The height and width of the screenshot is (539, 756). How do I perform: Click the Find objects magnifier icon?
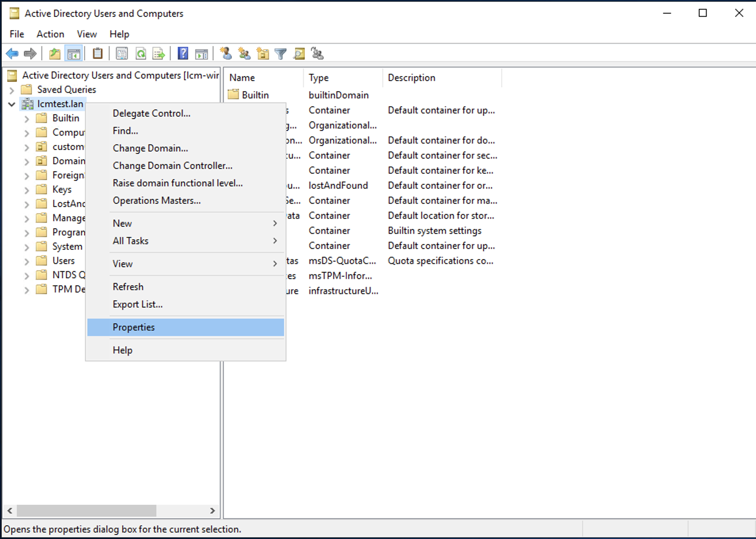[x=299, y=54]
